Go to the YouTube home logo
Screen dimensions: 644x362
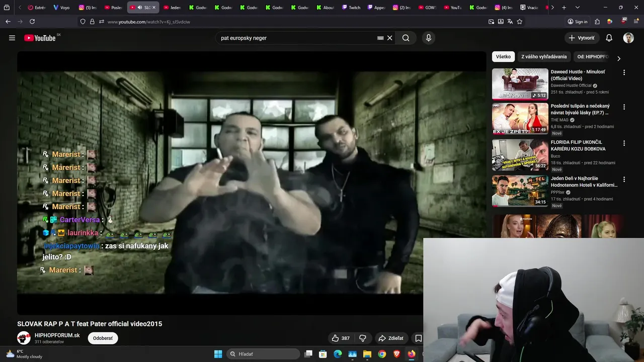tap(40, 38)
